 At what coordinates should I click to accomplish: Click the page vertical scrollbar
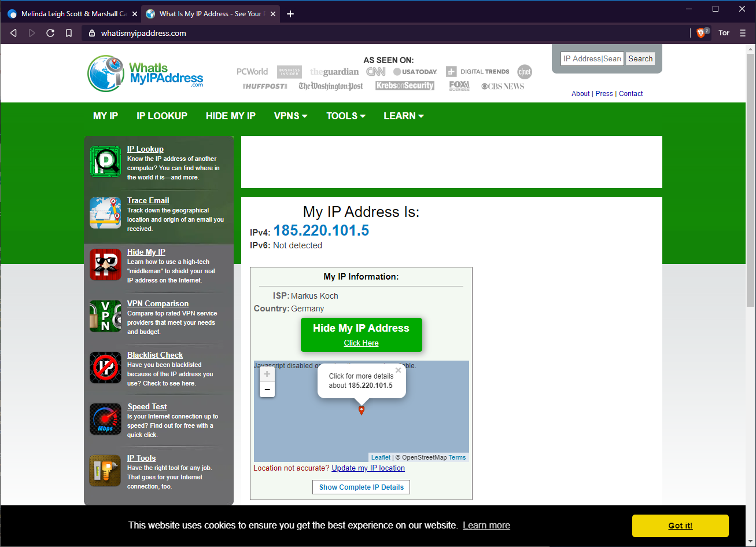pyautogui.click(x=750, y=179)
